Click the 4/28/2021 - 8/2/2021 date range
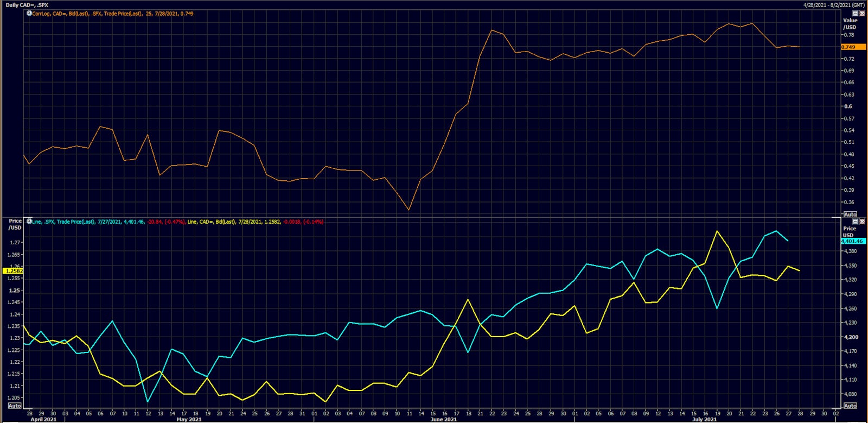 [834, 5]
